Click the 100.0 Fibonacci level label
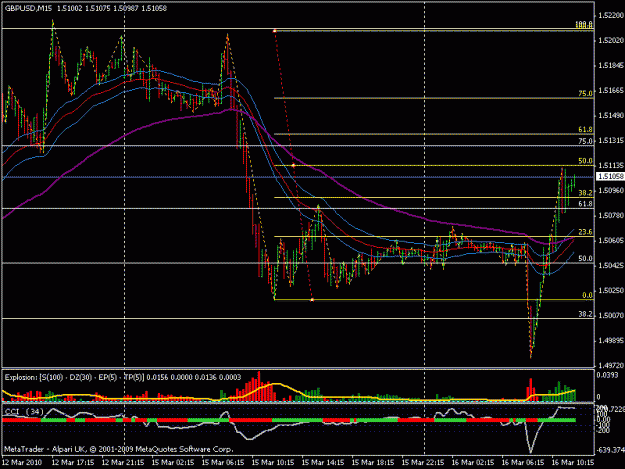625x469 pixels. point(584,25)
